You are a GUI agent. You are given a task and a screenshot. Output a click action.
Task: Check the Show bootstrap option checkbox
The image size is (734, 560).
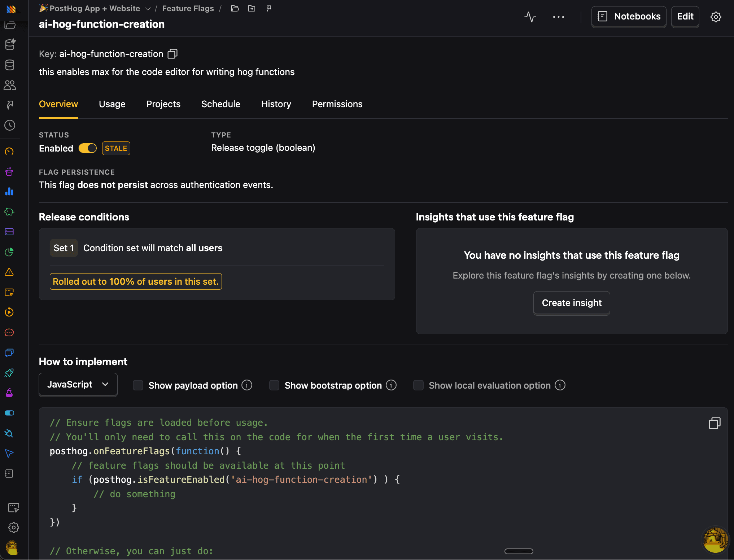[274, 385]
